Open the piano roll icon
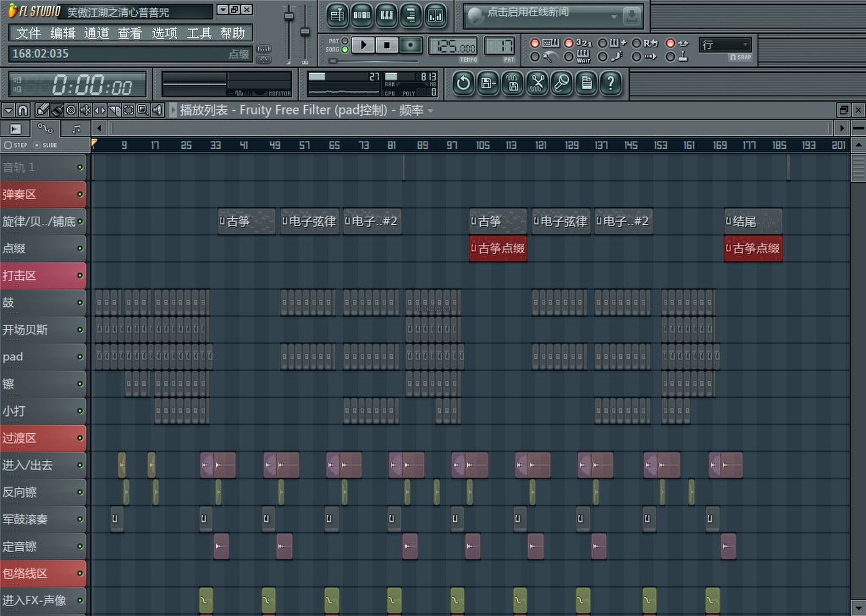Screen dimensions: 866x616 point(386,16)
